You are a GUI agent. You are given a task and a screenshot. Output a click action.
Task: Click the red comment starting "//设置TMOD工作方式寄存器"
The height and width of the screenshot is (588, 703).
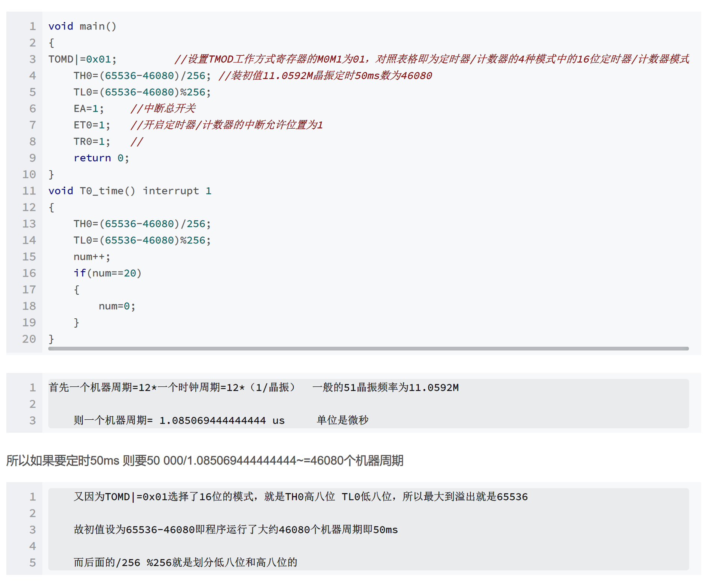pos(431,59)
